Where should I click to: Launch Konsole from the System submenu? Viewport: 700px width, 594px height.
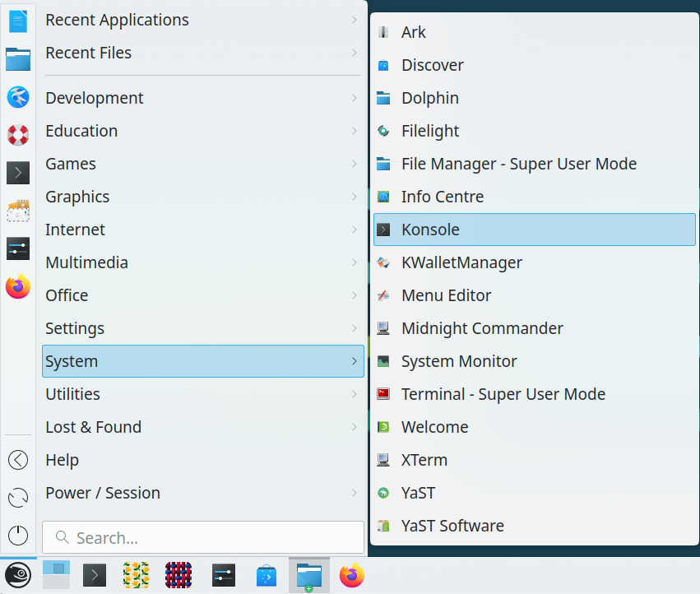tap(535, 230)
